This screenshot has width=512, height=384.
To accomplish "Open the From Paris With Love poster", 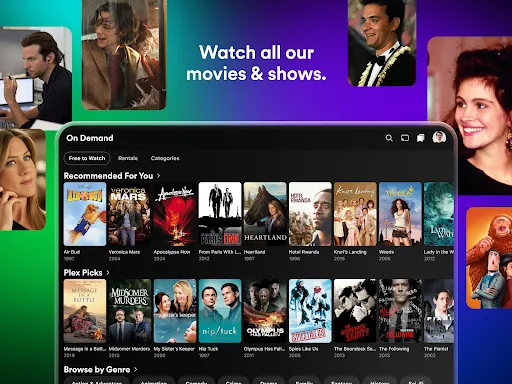I will point(220,214).
